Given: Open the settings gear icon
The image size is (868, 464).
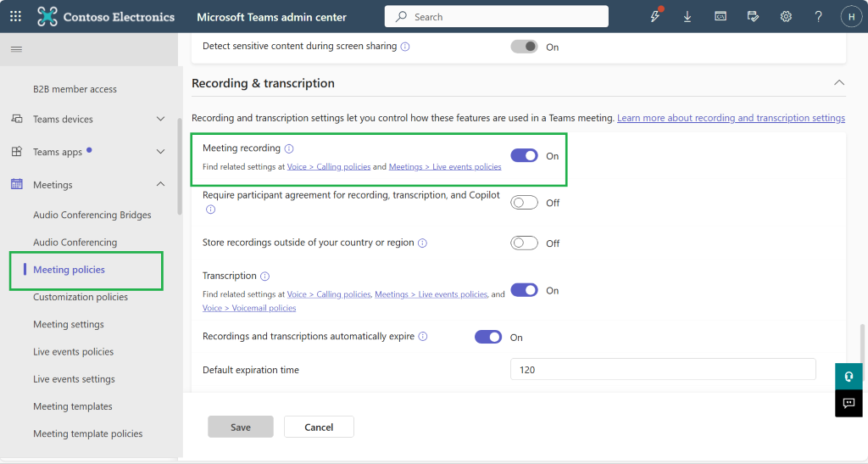Looking at the screenshot, I should click(x=786, y=17).
